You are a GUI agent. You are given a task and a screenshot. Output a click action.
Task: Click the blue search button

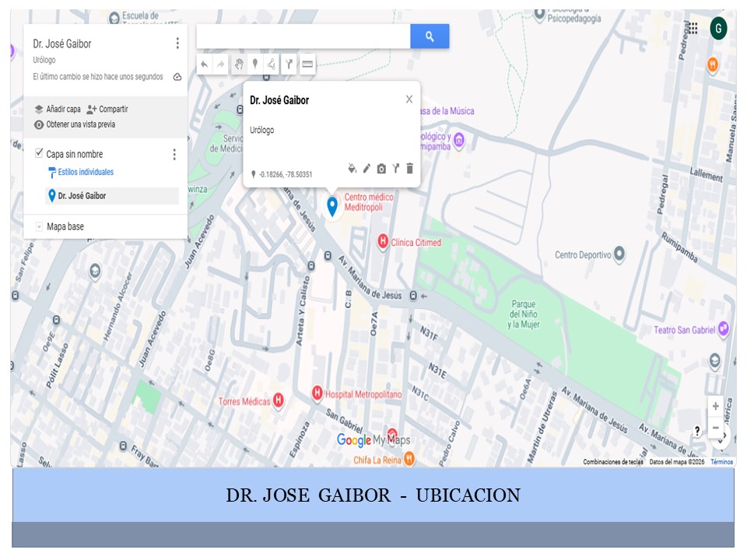(430, 37)
